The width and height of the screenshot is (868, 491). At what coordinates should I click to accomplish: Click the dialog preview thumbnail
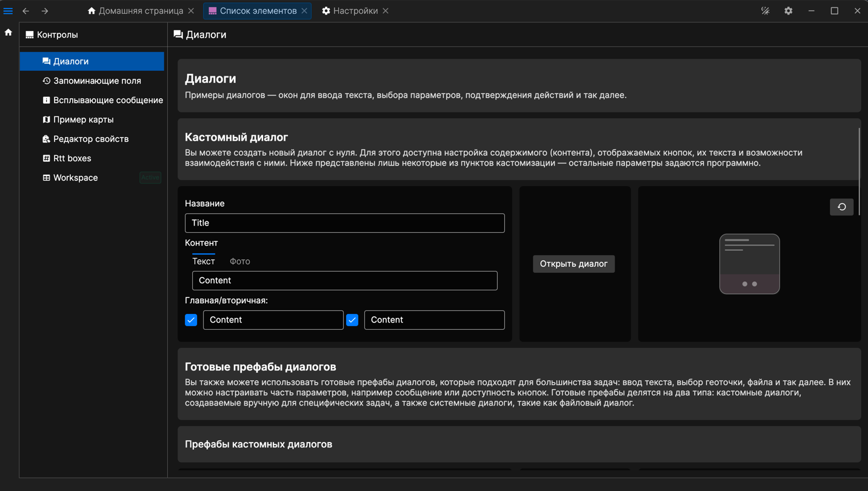750,264
